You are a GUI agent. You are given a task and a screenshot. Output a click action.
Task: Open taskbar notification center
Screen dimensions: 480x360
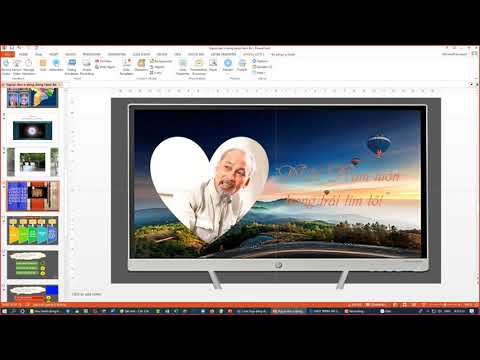point(472,311)
